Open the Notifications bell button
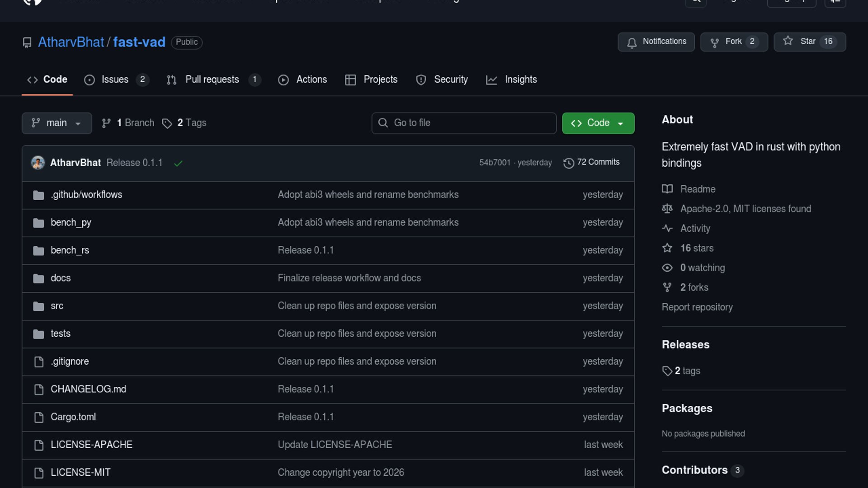This screenshot has width=868, height=488. click(x=656, y=42)
